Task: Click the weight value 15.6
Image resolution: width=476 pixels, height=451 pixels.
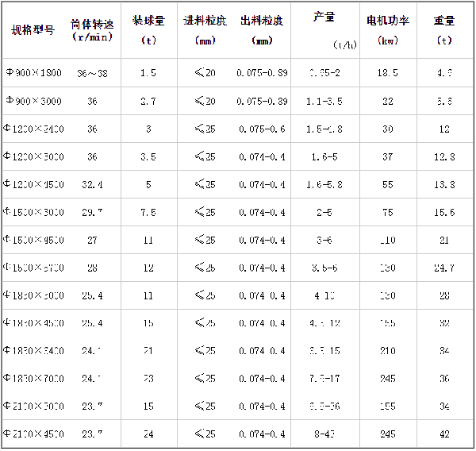Action: click(444, 212)
